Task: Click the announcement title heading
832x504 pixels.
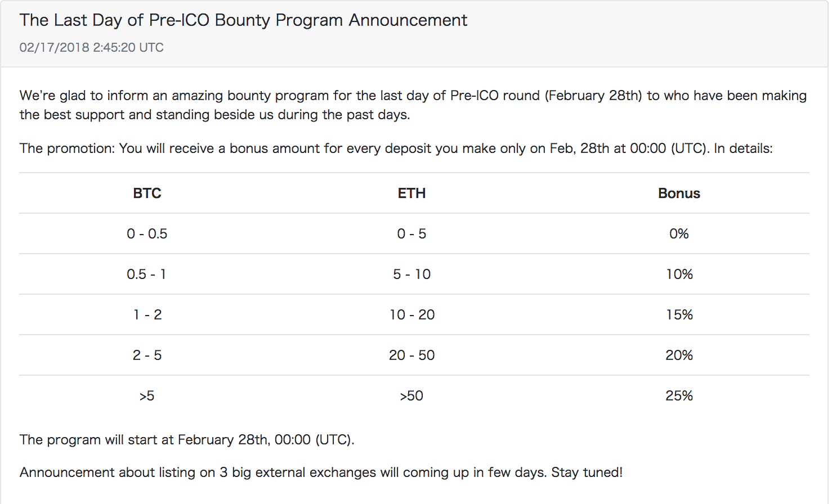Action: pyautogui.click(x=243, y=20)
